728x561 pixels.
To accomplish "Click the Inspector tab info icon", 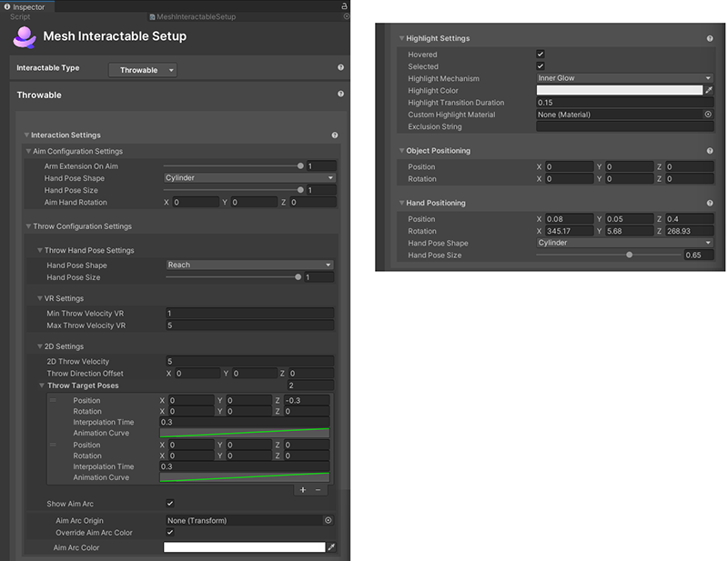I will tap(7, 6).
